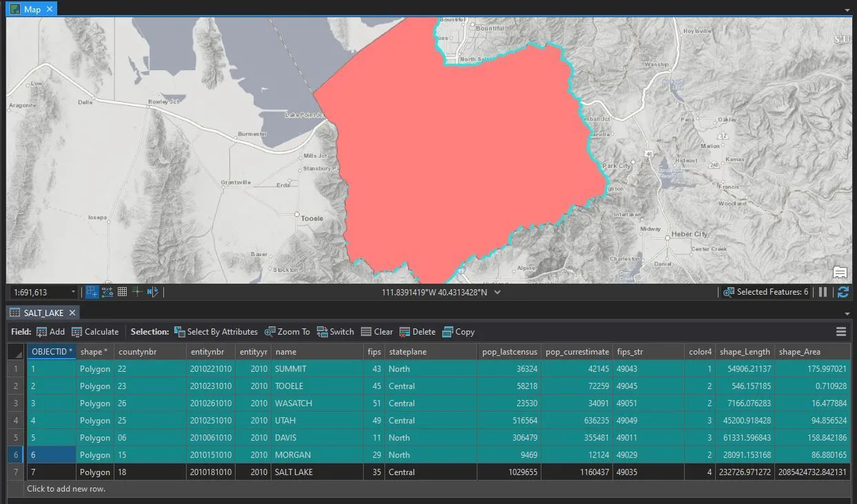Screen dimensions: 857x504
Task: Click the Delete selected rows icon
Action: (x=417, y=331)
